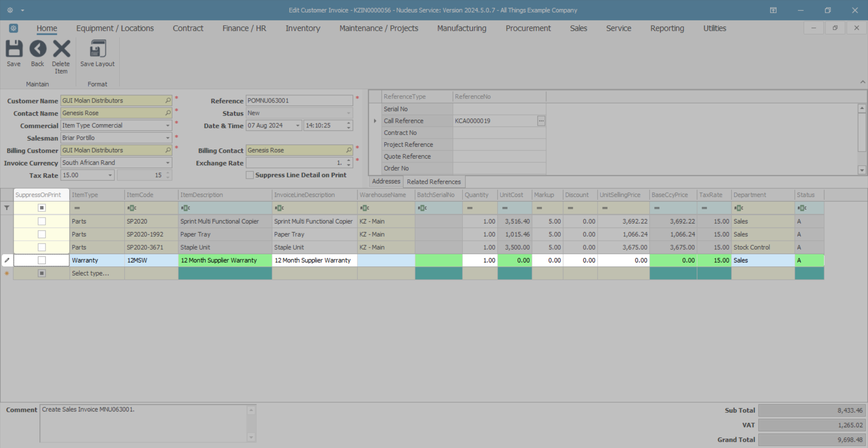This screenshot has width=868, height=448.
Task: Click into the Comment text box
Action: pos(145,423)
